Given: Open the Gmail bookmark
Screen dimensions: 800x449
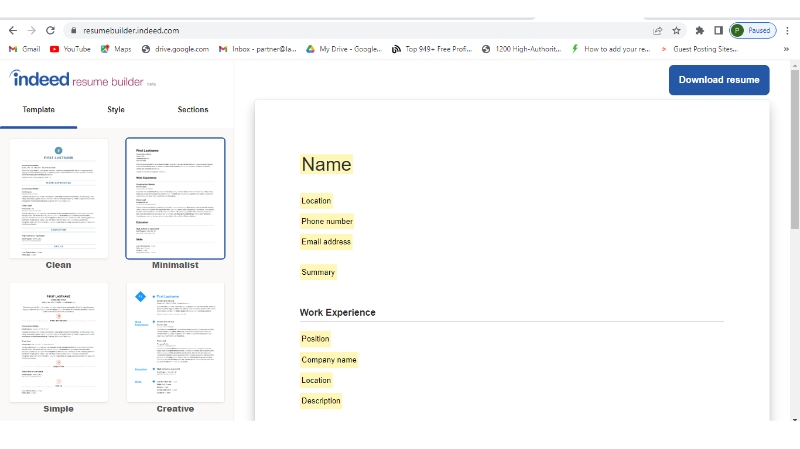Looking at the screenshot, I should pyautogui.click(x=24, y=49).
